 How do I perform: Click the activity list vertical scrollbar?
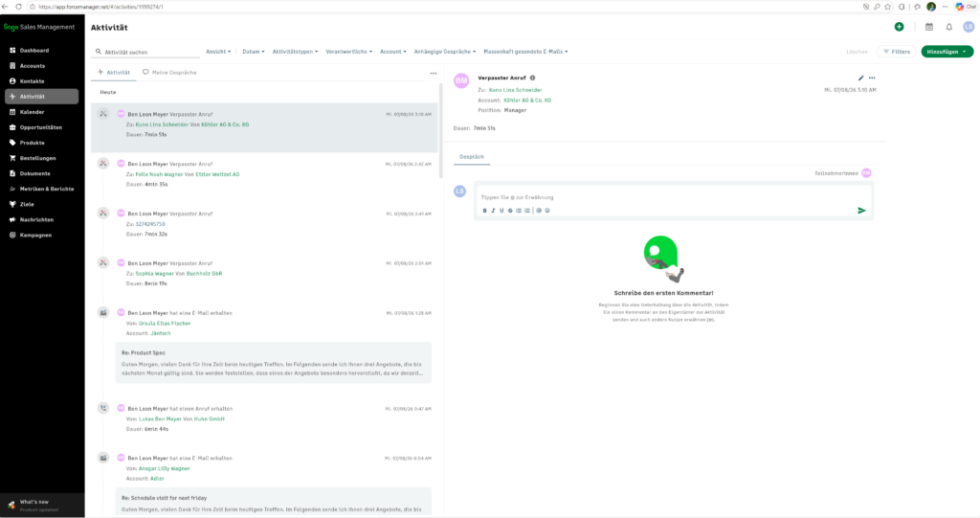pyautogui.click(x=440, y=131)
